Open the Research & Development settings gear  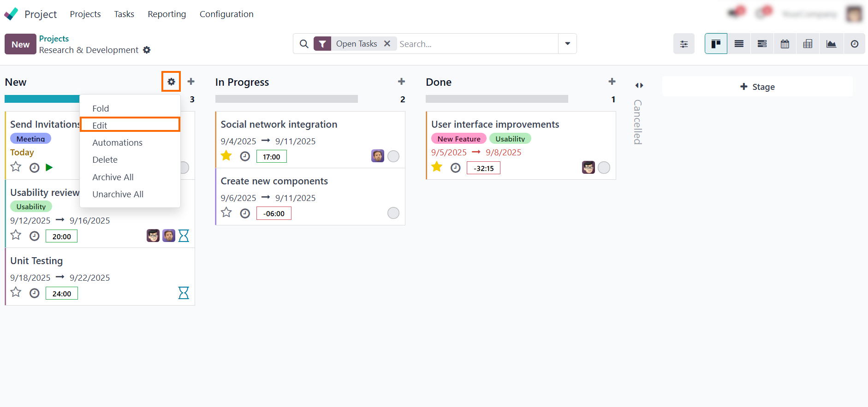pyautogui.click(x=147, y=50)
